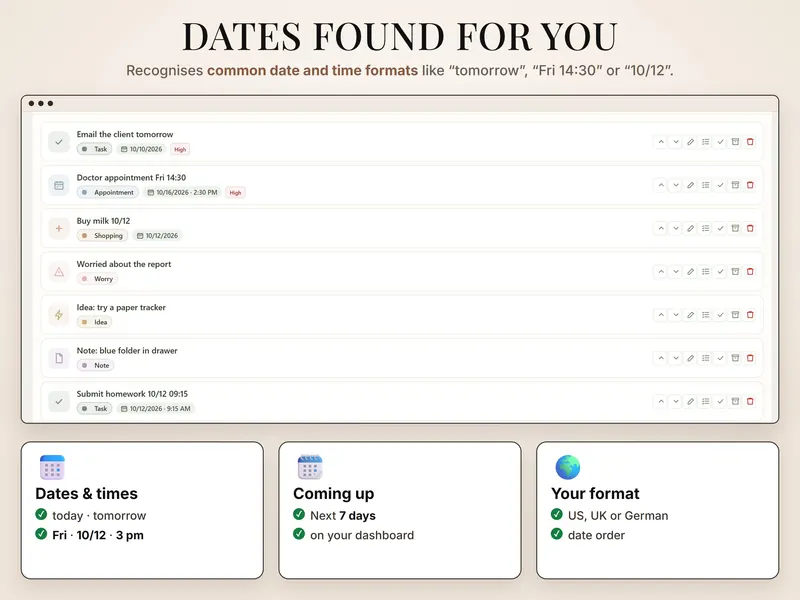Click the 'Note' category tag
The width and height of the screenshot is (800, 600).
click(x=95, y=365)
